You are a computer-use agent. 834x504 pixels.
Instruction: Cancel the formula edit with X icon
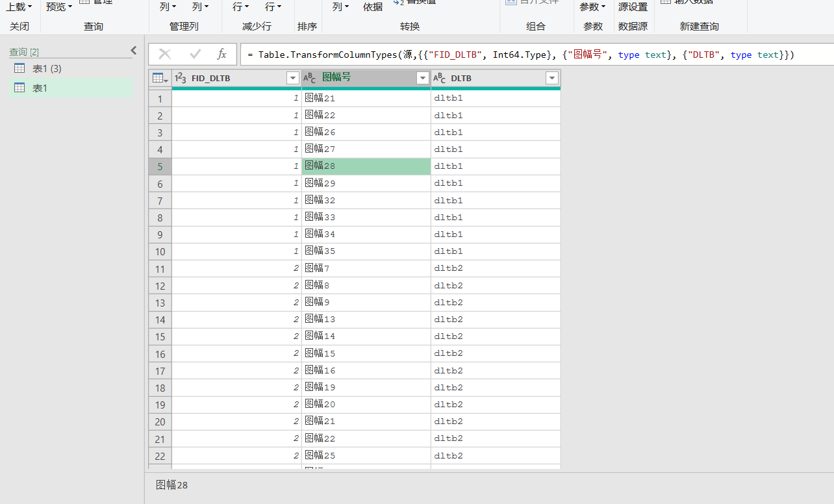(x=165, y=55)
